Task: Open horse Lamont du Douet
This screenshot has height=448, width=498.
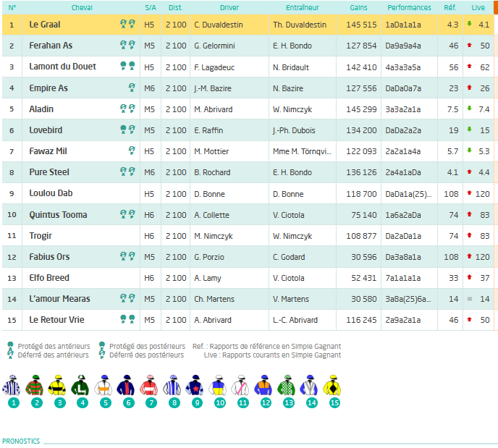Action: (62, 67)
